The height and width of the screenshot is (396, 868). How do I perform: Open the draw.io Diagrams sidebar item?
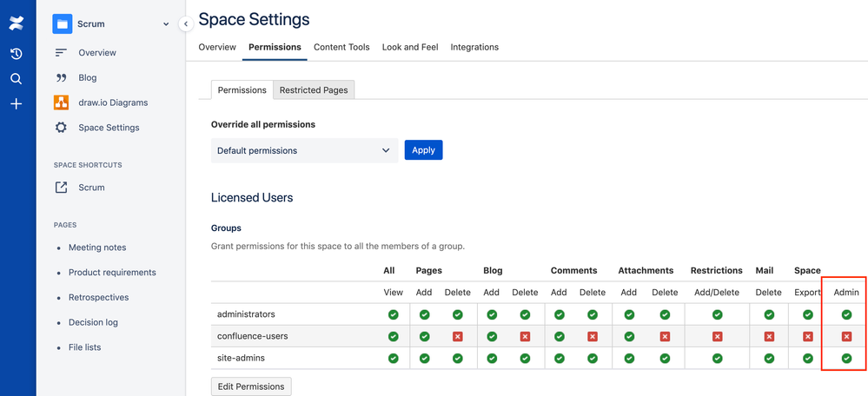pyautogui.click(x=112, y=102)
